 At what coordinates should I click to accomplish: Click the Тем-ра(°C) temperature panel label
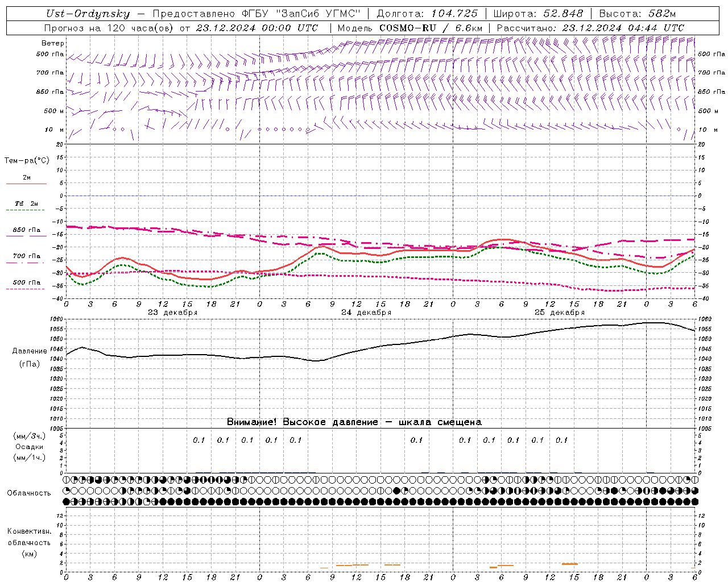tap(27, 161)
